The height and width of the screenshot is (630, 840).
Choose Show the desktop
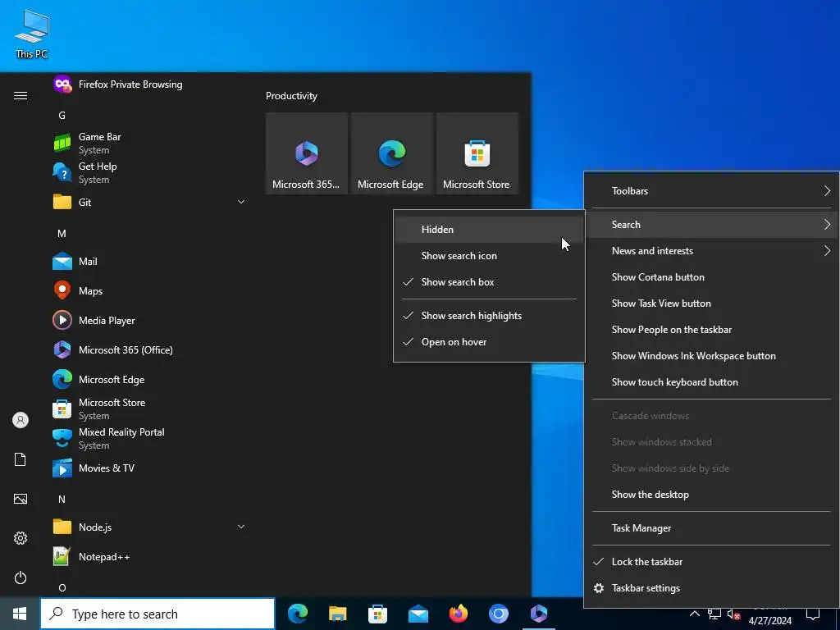[x=711, y=495]
